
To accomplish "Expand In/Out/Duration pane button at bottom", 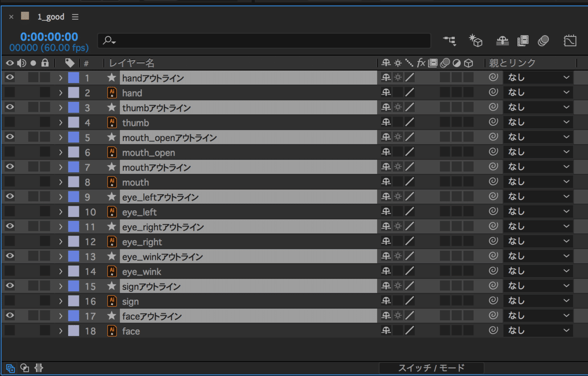I will click(39, 368).
